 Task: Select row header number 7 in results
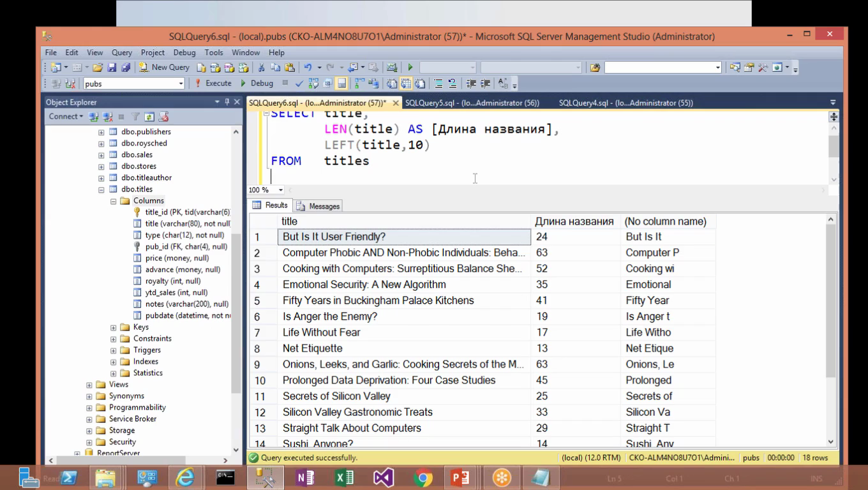[263, 332]
